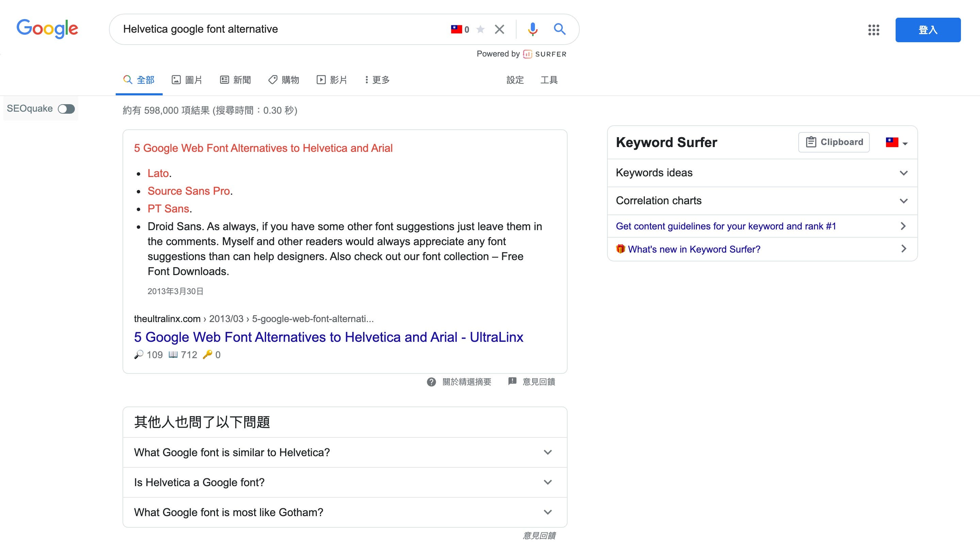Toggle the SEOquake switch

(x=66, y=109)
